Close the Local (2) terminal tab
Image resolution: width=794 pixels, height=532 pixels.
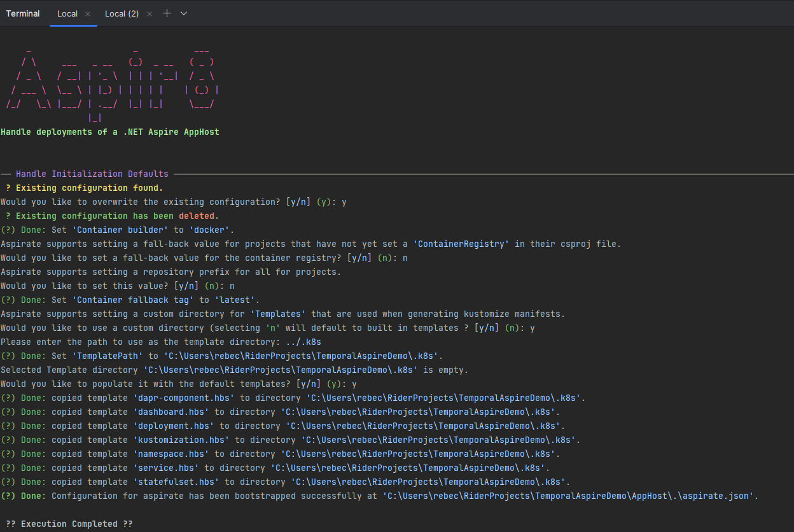point(149,14)
